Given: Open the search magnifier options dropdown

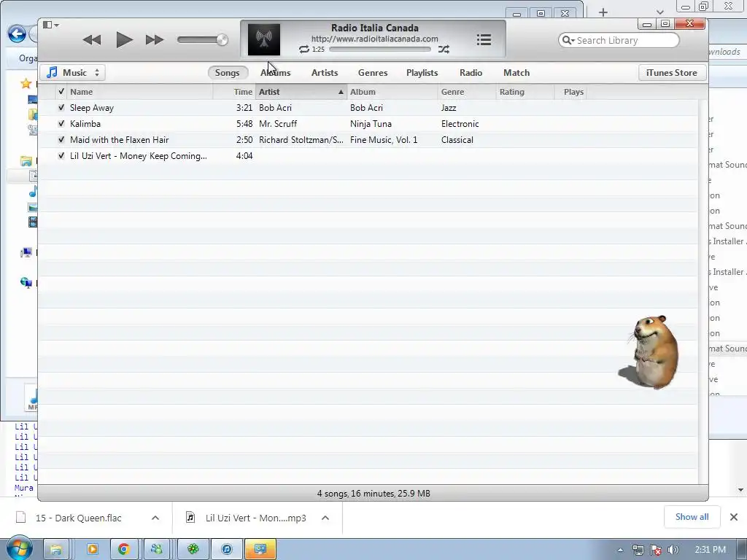Looking at the screenshot, I should (568, 41).
